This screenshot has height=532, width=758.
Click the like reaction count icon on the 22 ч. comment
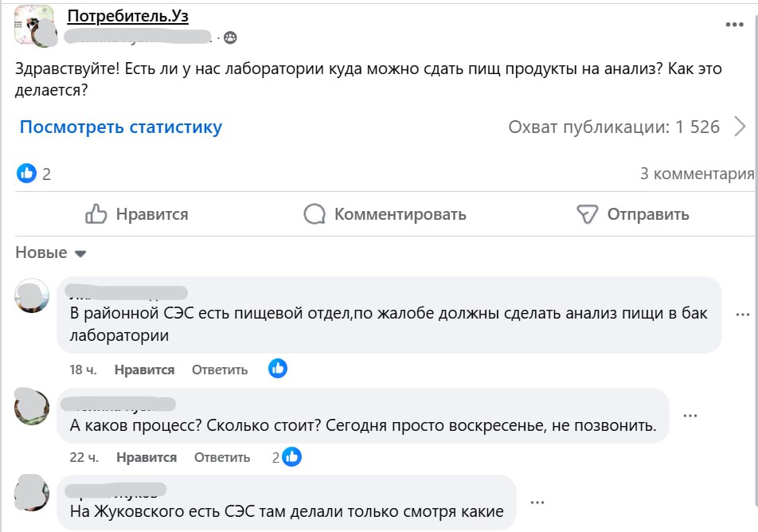pyautogui.click(x=292, y=456)
